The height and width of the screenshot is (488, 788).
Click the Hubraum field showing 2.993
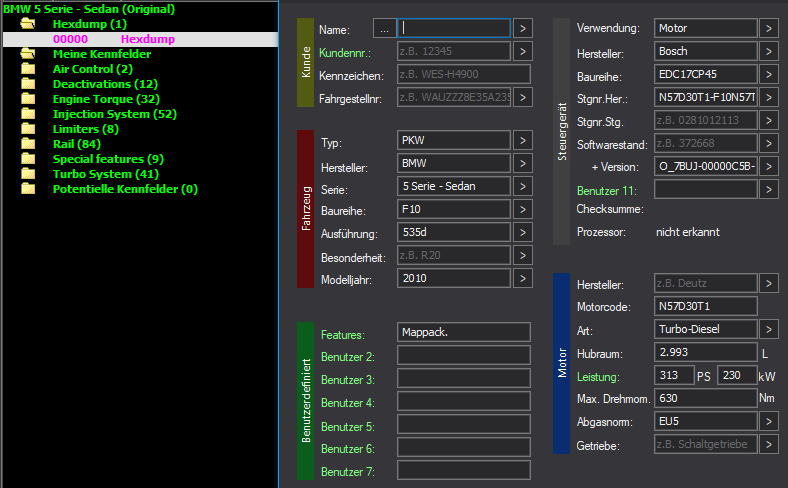706,352
